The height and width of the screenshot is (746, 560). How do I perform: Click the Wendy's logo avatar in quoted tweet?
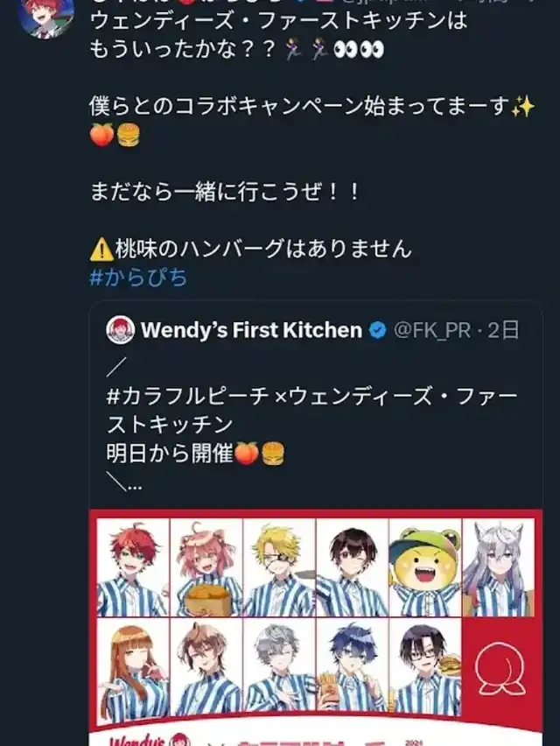120,330
